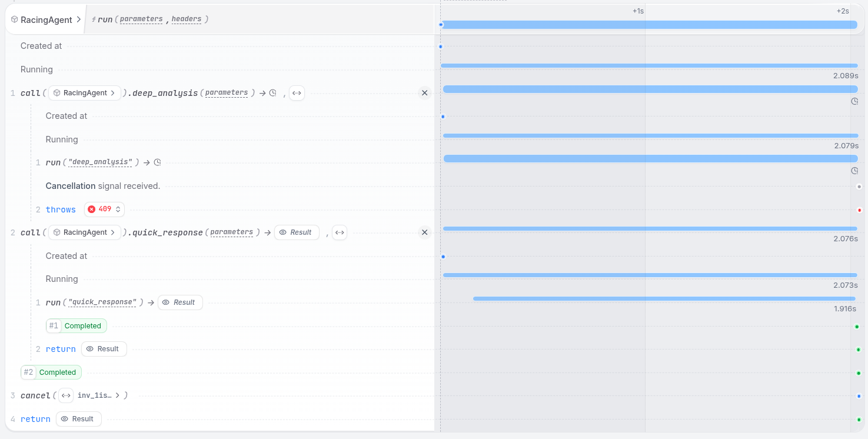
Task: Click the "Cancellation signal received." text
Action: 103,186
